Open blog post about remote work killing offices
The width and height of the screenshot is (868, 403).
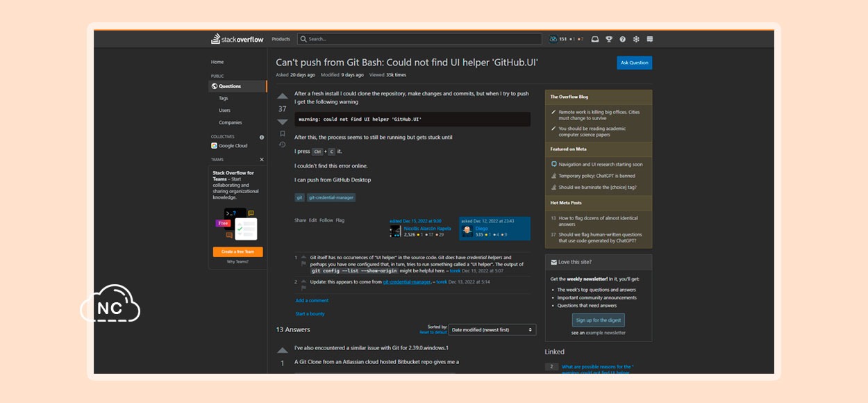(x=599, y=115)
